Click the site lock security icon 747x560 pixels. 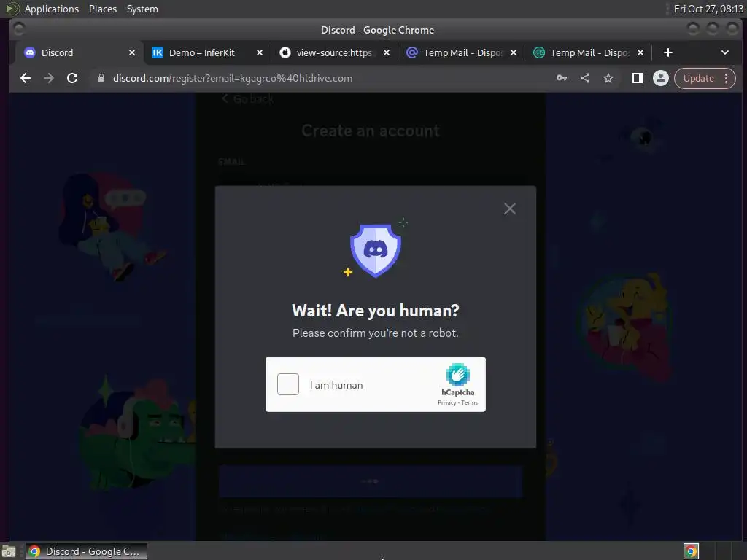tap(101, 78)
